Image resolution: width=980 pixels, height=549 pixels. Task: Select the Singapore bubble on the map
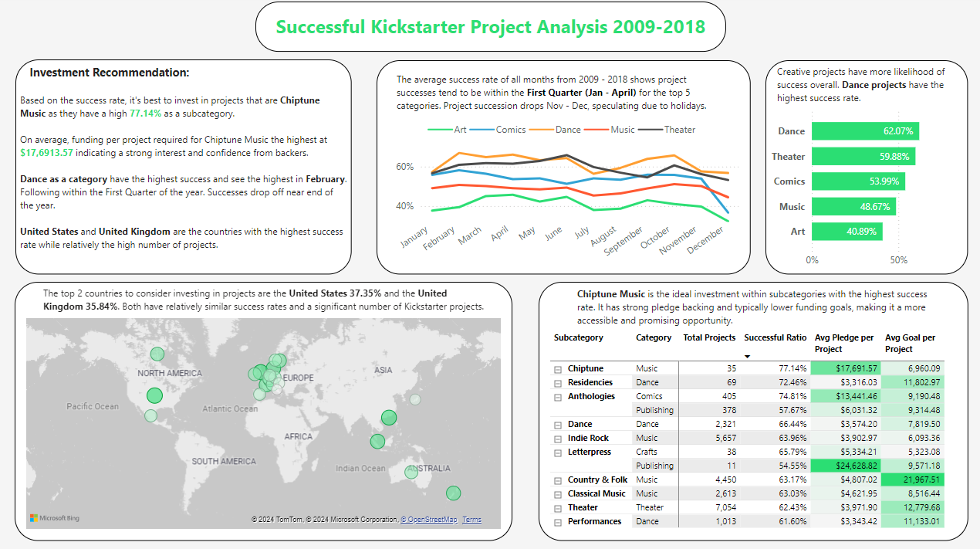point(377,442)
